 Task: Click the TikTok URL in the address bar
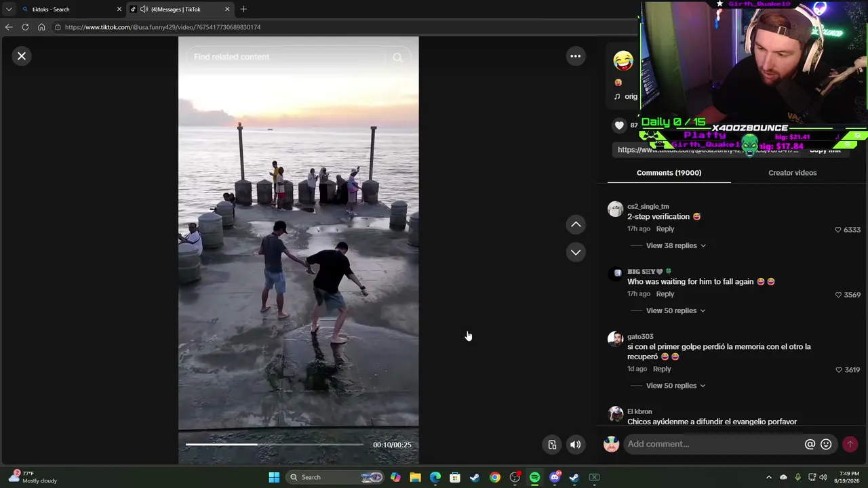[163, 27]
